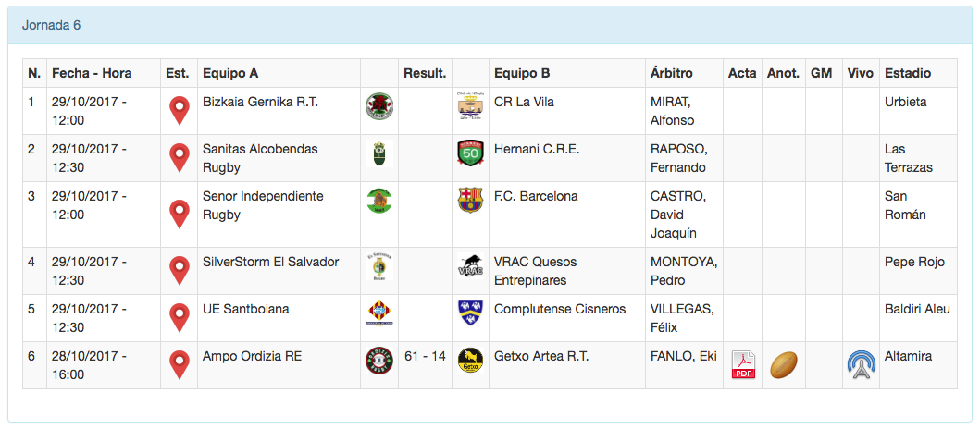Click the CR La Vila team name

[x=524, y=102]
